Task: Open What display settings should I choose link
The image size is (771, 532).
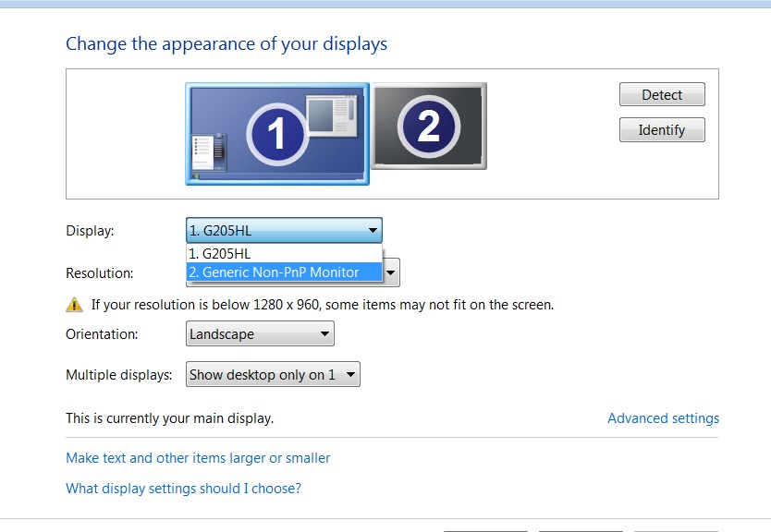Action: 183,489
